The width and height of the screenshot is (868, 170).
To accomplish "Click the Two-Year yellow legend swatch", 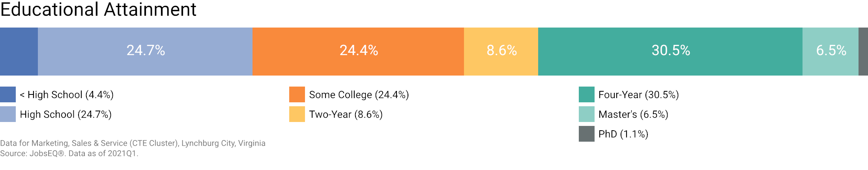I will pos(297,114).
